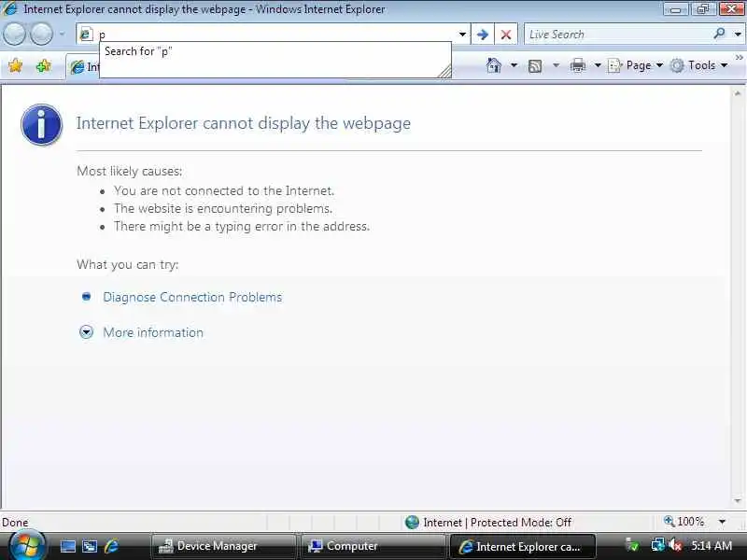
Task: Switch to Computer taskbar button
Action: point(373,546)
